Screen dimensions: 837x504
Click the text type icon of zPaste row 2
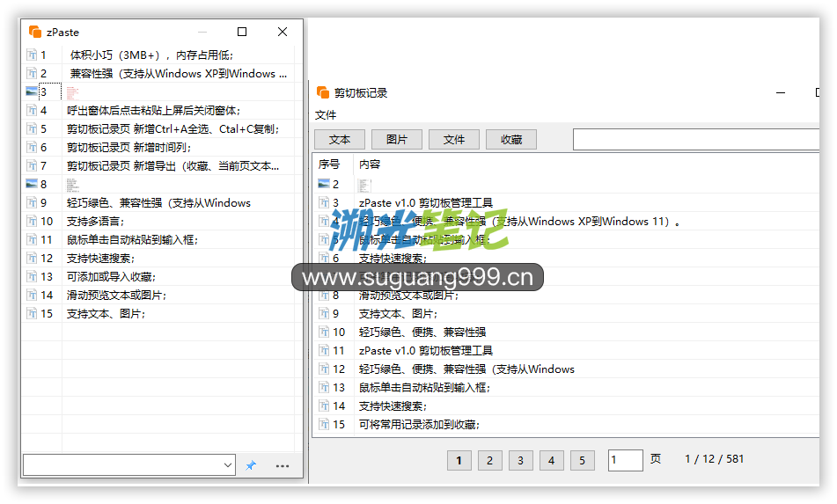(x=32, y=74)
